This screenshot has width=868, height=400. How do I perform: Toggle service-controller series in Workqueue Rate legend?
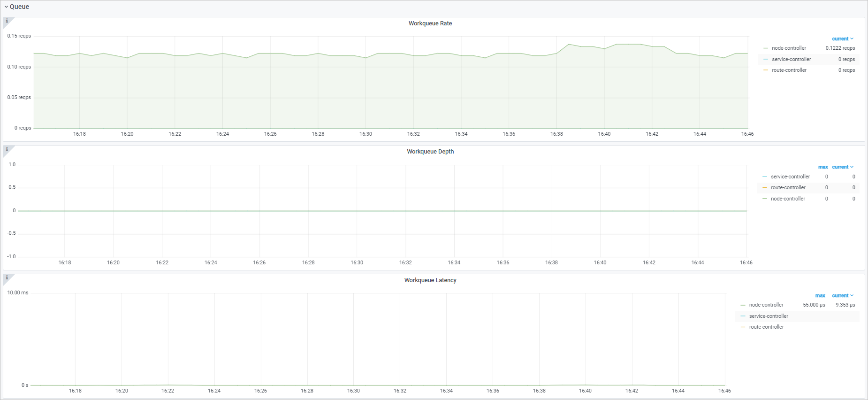click(x=791, y=59)
